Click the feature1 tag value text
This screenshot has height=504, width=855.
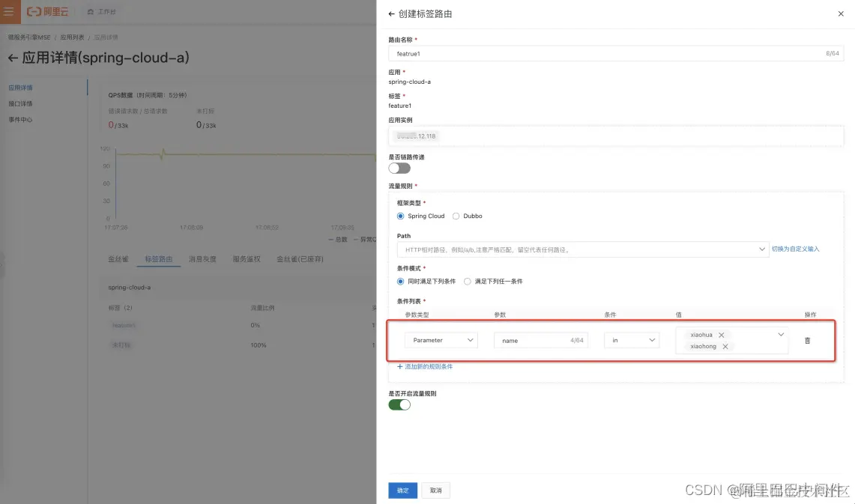tap(399, 106)
